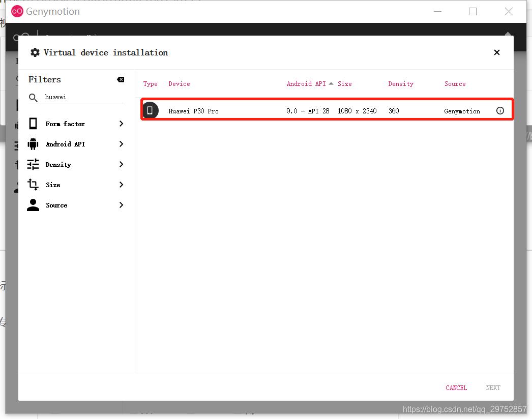Click the Form factor phone icon
This screenshot has width=532, height=419.
tap(33, 124)
